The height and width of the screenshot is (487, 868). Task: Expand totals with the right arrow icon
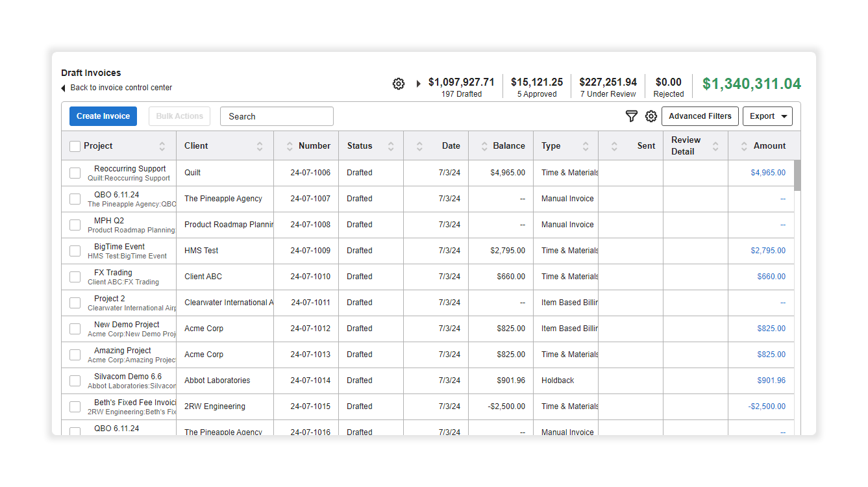pyautogui.click(x=419, y=84)
